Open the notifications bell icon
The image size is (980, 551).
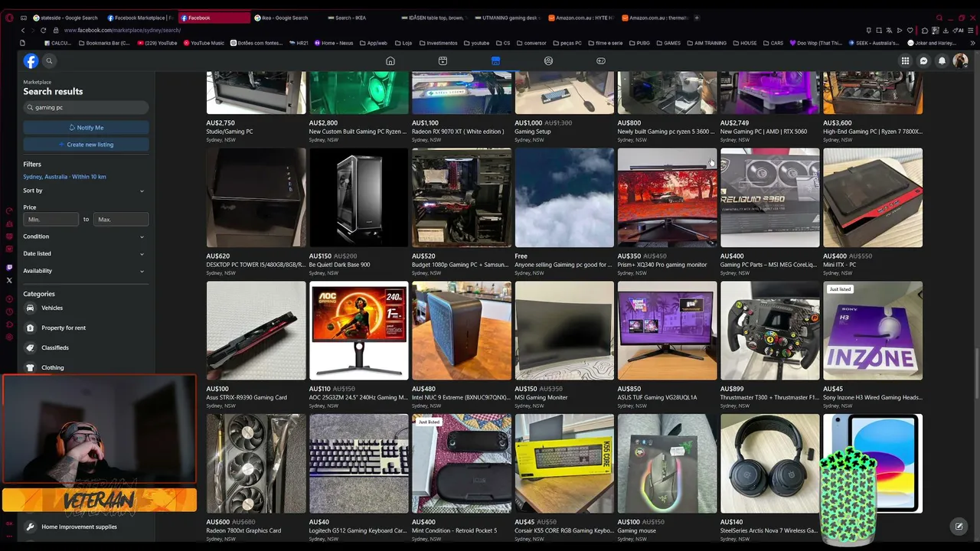942,61
